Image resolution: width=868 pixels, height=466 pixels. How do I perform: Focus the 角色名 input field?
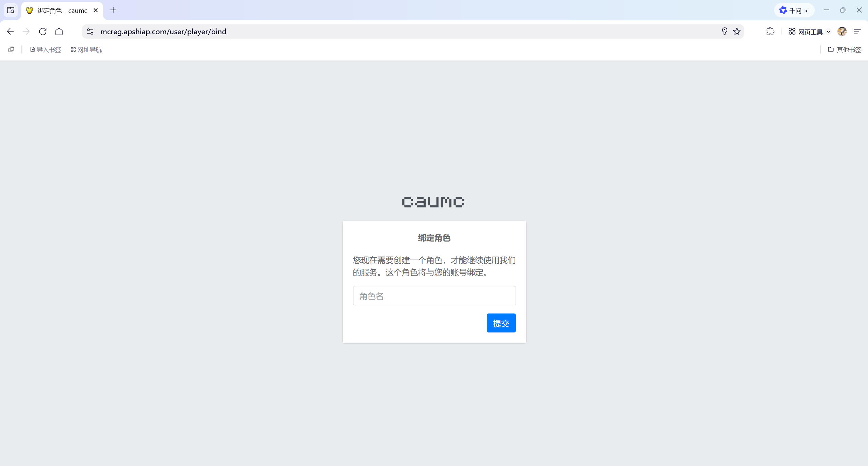434,296
